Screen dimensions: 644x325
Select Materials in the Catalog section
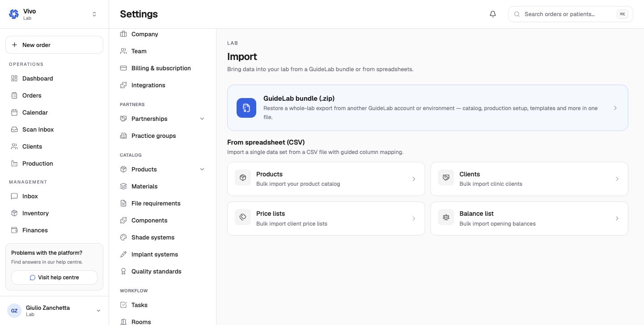click(162, 186)
